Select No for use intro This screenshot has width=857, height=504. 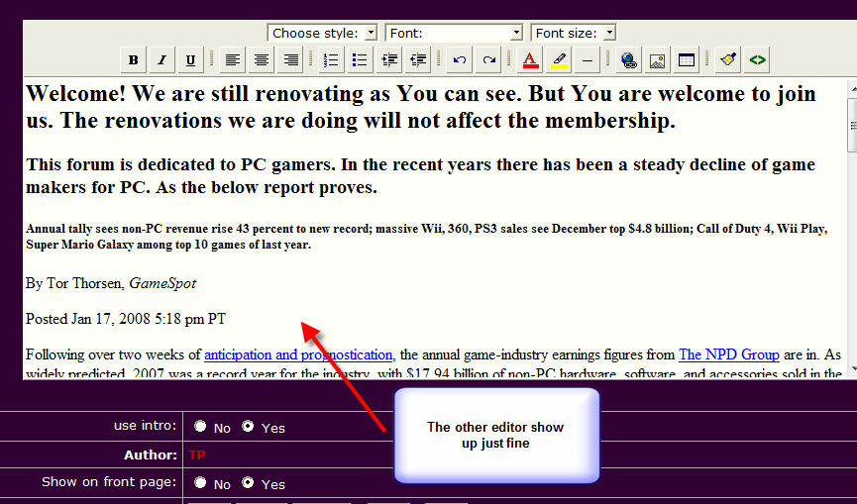tap(201, 427)
